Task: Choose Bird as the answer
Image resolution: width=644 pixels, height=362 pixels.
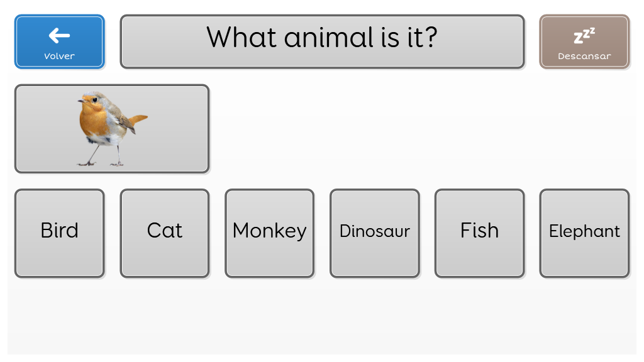Action: (x=60, y=233)
